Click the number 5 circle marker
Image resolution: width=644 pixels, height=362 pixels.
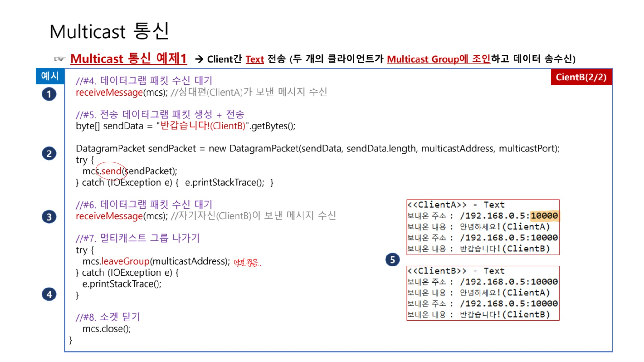pos(392,260)
